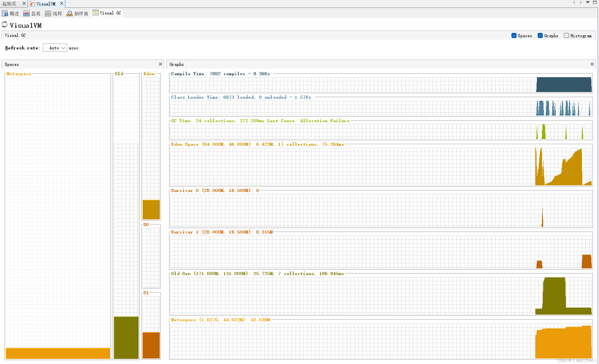Click the 抽样器 sampler tab icon

pyautogui.click(x=70, y=13)
